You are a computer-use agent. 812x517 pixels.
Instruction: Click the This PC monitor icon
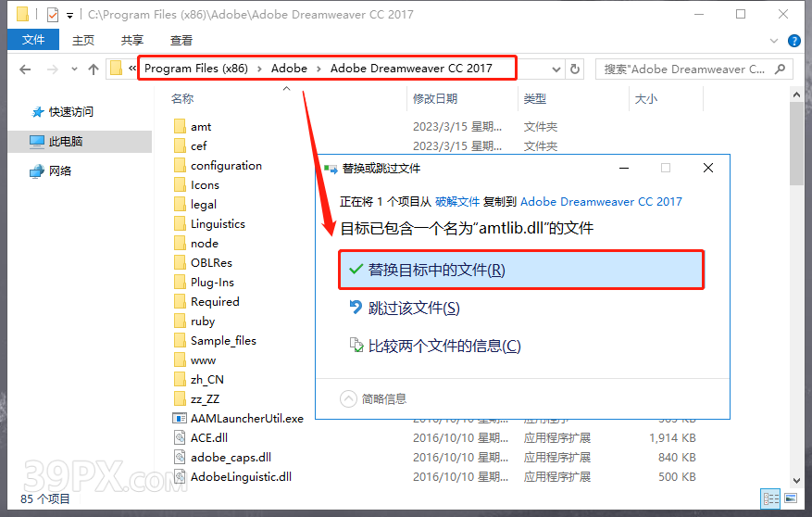(x=37, y=142)
